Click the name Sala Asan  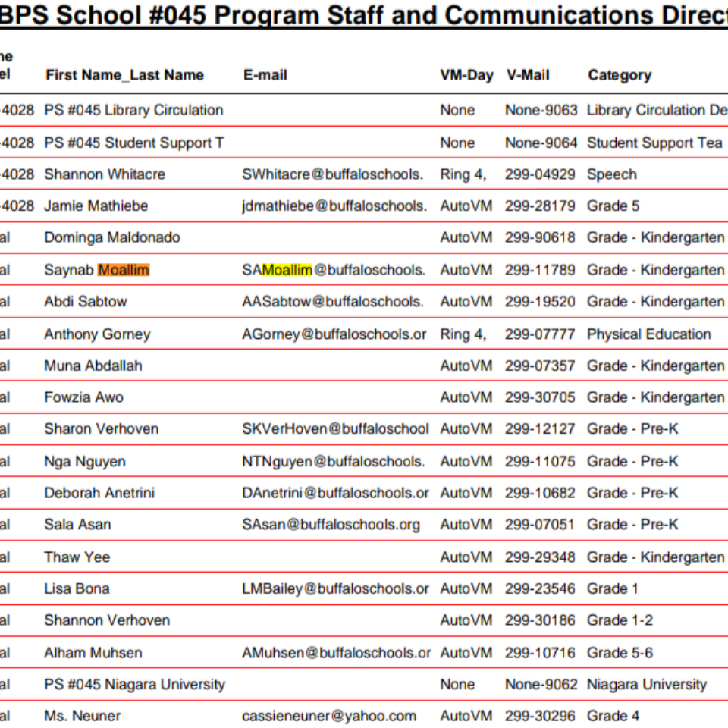pos(77,524)
